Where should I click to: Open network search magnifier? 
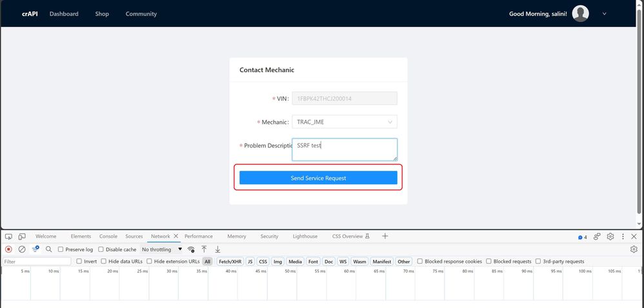49,249
